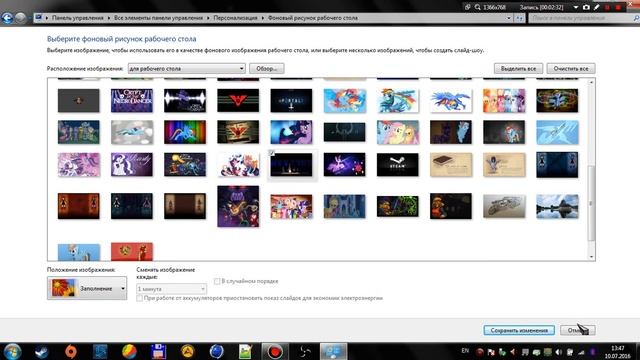Expand chevron after 'Панель управления' breadcrumb

pyautogui.click(x=109, y=18)
